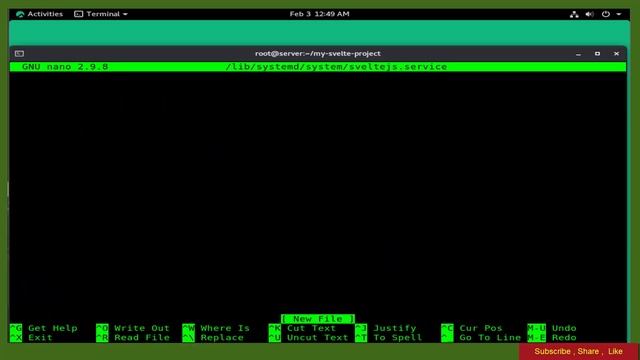Open the Terminal app menu

coord(101,14)
